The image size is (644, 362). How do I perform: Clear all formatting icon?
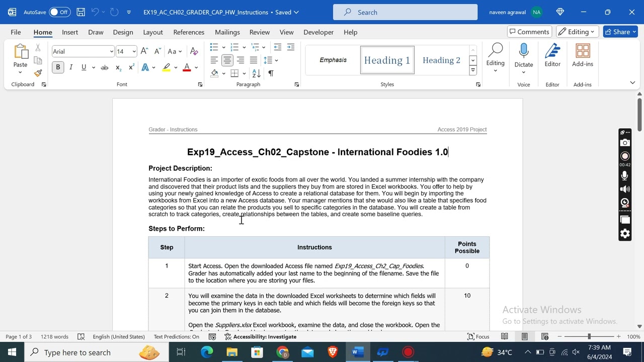pos(194,51)
